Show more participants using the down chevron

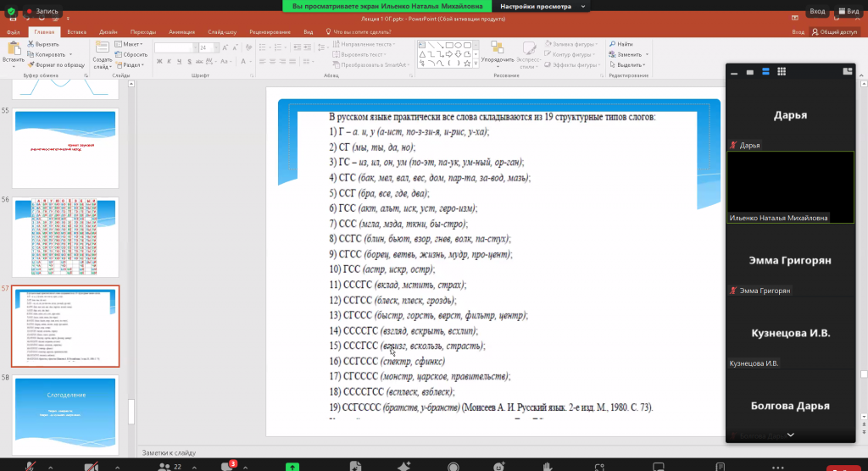(791, 435)
